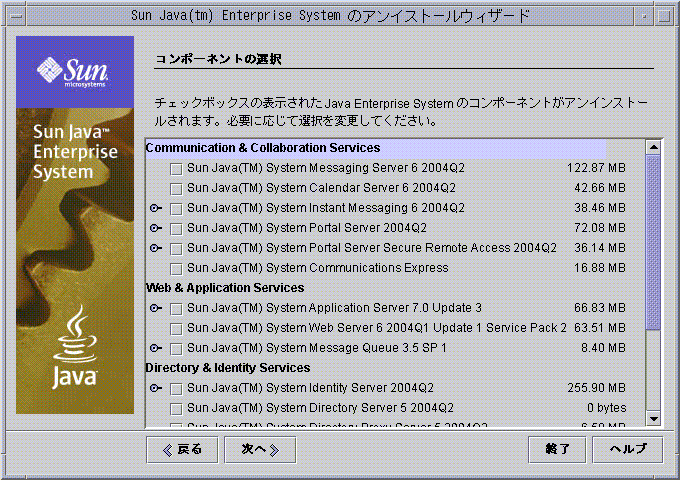This screenshot has width=680, height=480.
Task: Check Portal Server Secure Remote Access checkbox
Action: point(176,249)
